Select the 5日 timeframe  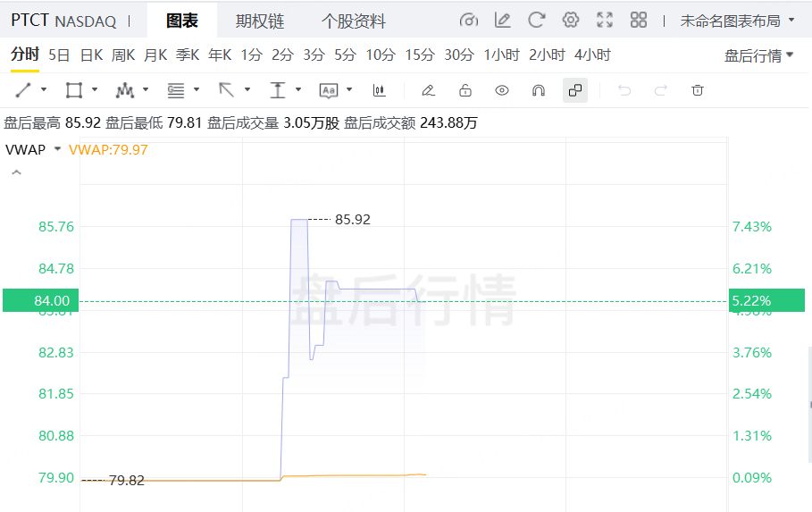pos(59,55)
